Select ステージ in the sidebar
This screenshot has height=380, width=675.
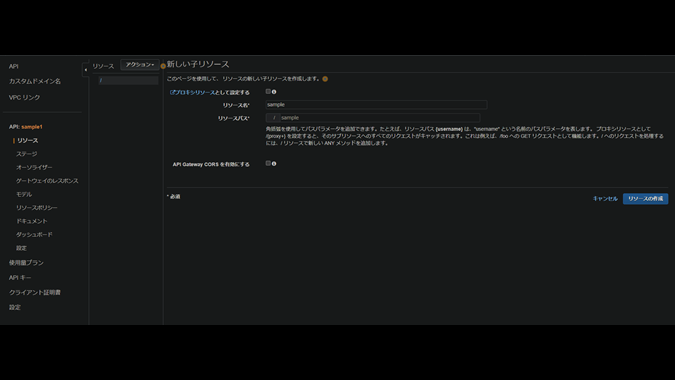pyautogui.click(x=27, y=154)
